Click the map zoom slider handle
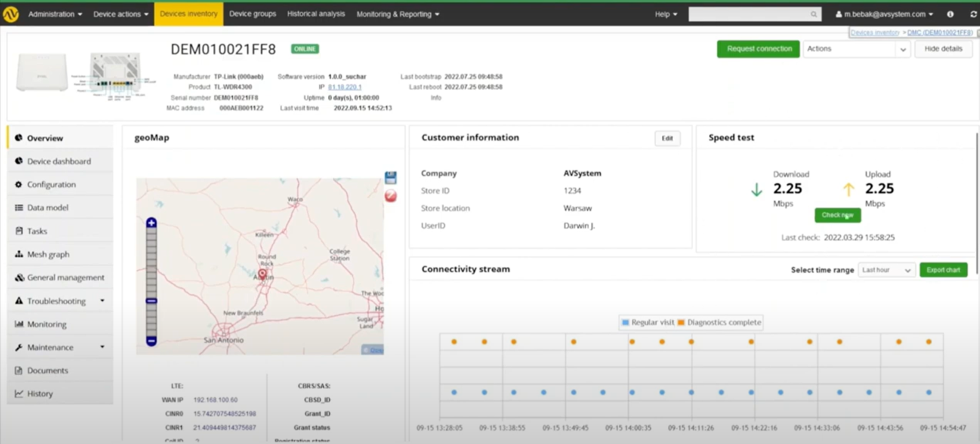Screen dimensions: 980x444 click(151, 301)
